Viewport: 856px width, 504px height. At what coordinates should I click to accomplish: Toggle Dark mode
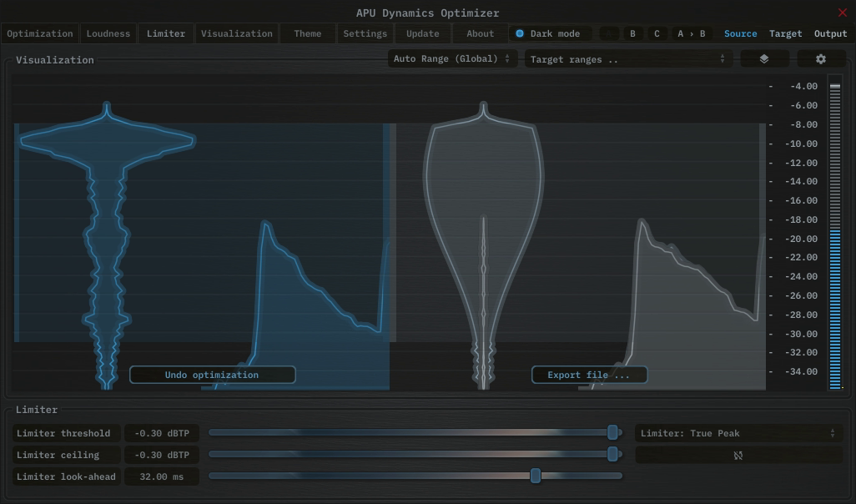[x=550, y=33]
